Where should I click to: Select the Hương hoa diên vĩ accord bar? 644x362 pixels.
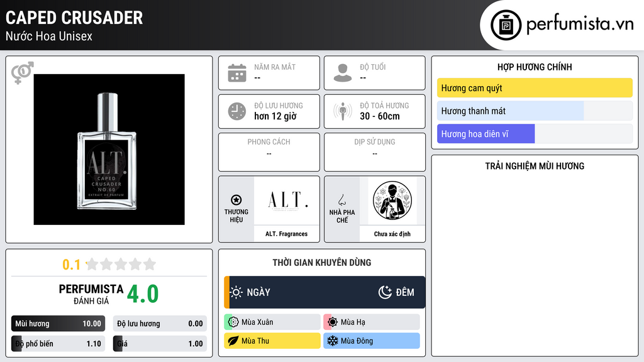pos(535,134)
